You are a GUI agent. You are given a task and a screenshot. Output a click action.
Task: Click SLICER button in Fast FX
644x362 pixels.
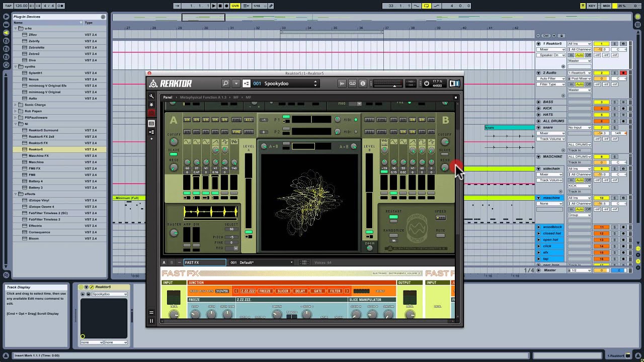pos(283,291)
